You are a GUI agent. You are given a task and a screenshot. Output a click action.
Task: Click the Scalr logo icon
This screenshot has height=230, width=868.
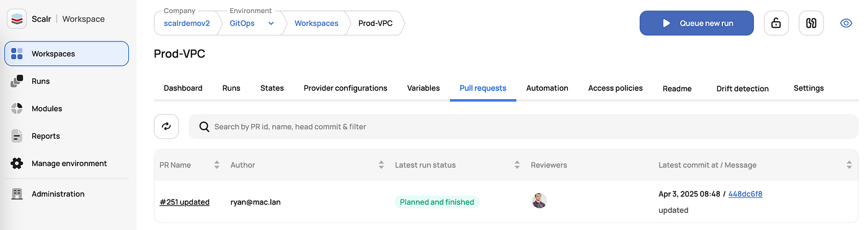click(x=17, y=19)
